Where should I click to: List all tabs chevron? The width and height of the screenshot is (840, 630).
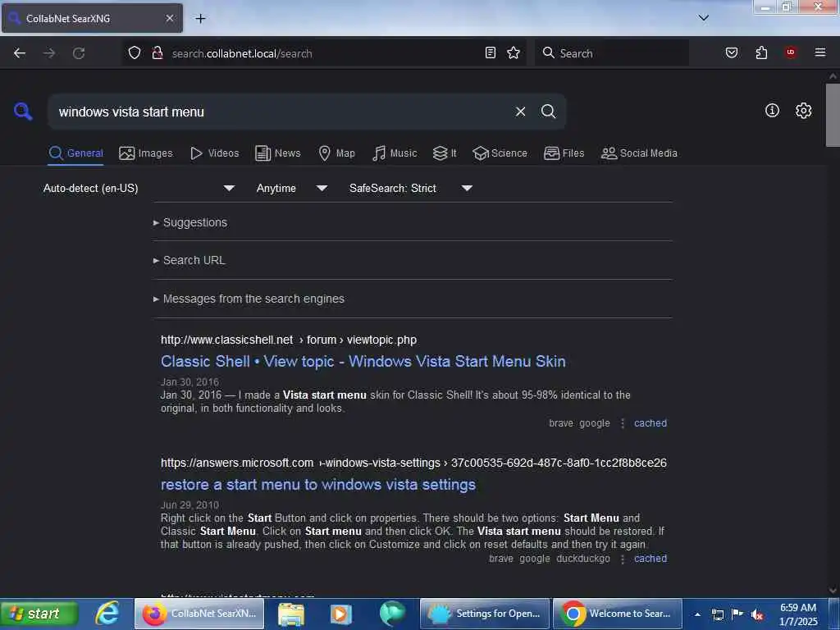(704, 18)
